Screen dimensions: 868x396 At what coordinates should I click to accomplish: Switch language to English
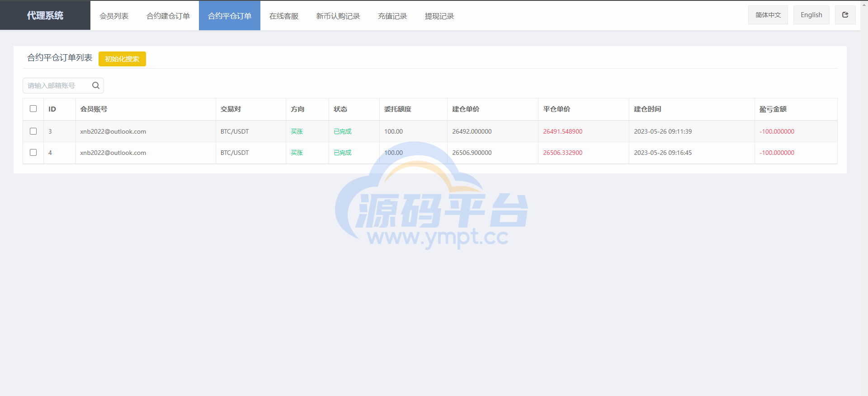coord(811,15)
